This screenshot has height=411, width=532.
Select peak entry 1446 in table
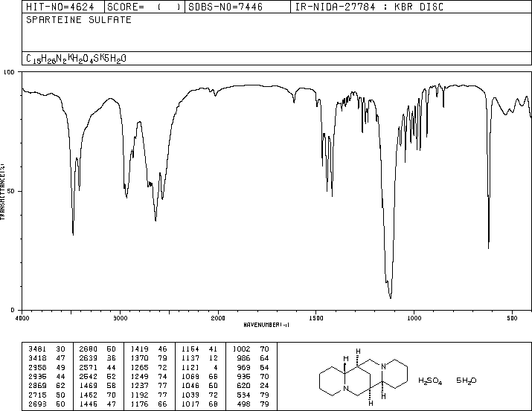pos(97,404)
